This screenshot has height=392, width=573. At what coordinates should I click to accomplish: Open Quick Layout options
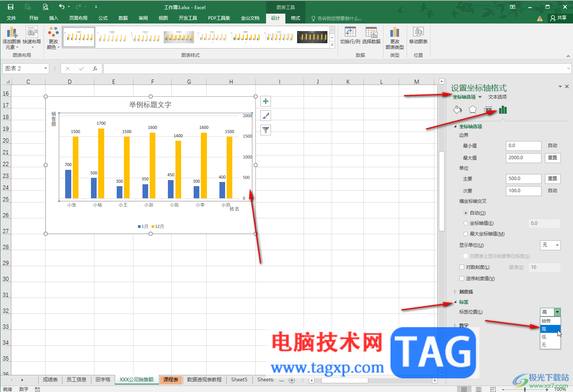point(32,38)
